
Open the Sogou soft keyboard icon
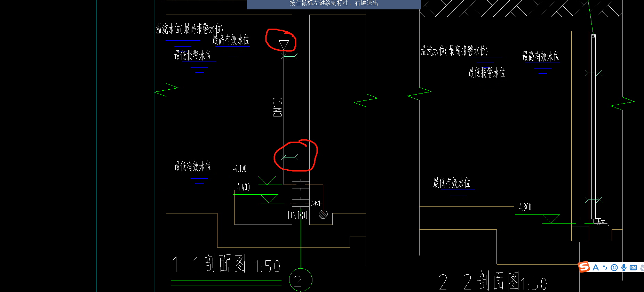coord(633,267)
